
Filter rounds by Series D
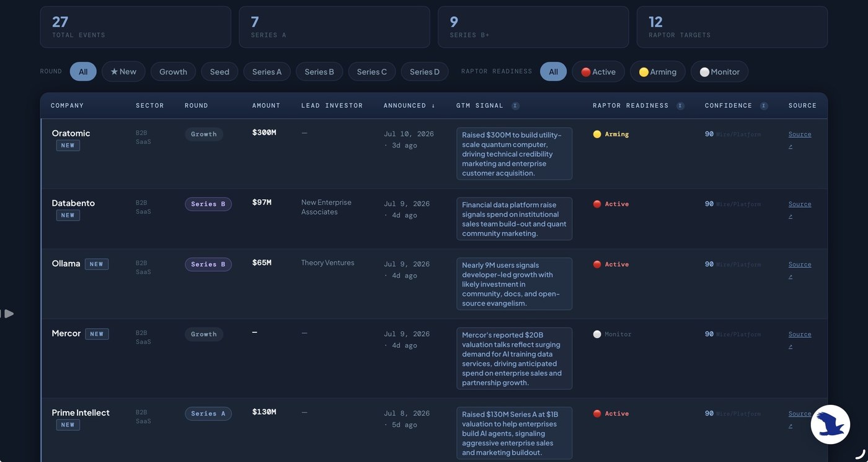pyautogui.click(x=425, y=71)
